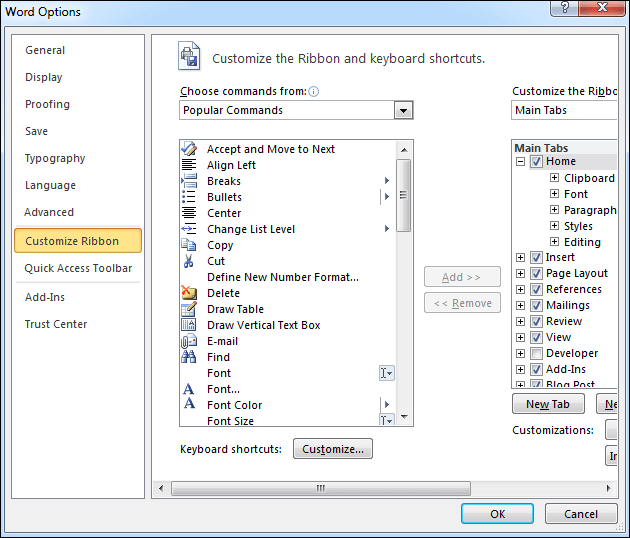Click the << Remove button
The image size is (630, 538).
pyautogui.click(x=462, y=303)
